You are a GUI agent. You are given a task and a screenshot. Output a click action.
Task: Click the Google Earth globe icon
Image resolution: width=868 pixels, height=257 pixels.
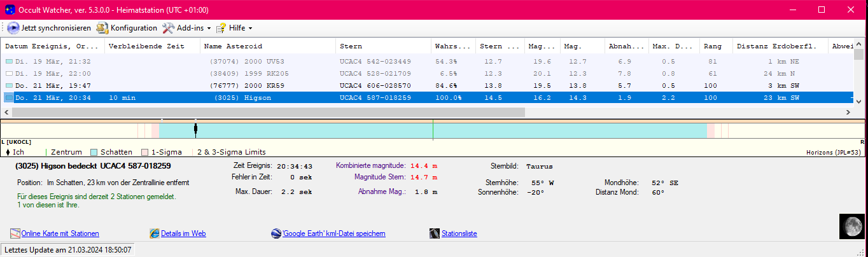[x=276, y=233]
